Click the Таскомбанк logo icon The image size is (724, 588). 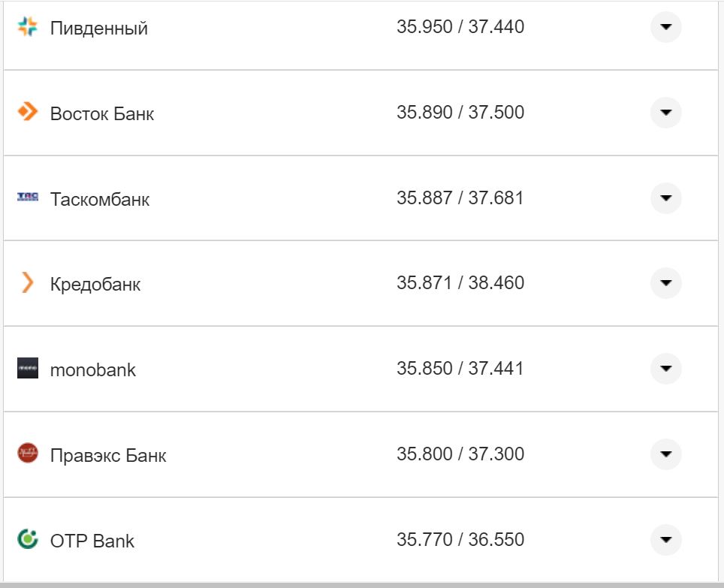[27, 198]
